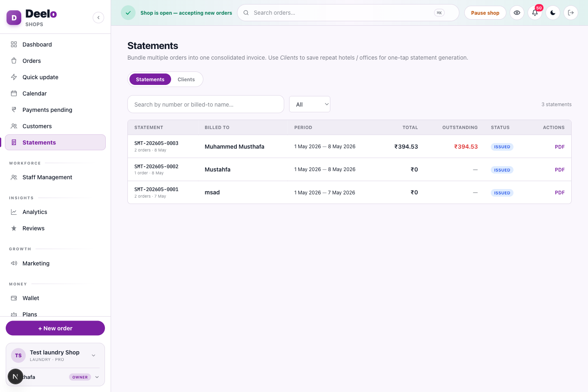Click the Wallet icon in sidebar
Screen dimensions: 588x392
click(x=14, y=298)
